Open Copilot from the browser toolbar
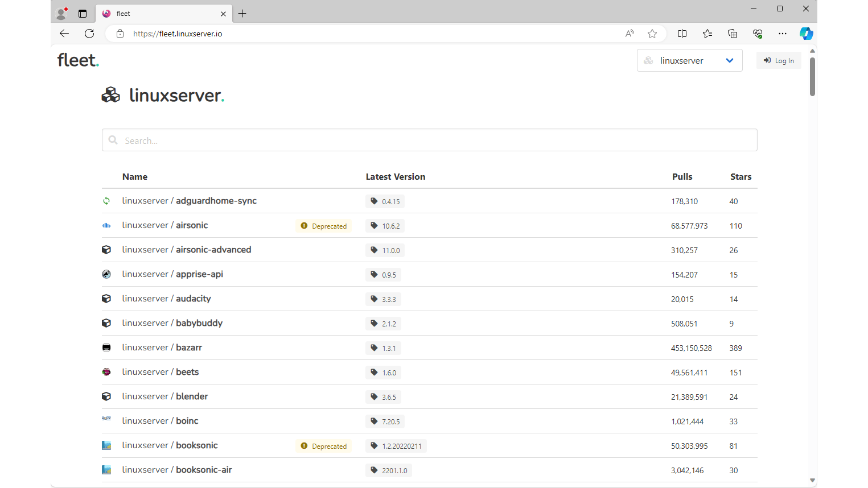This screenshot has height=488, width=868. click(807, 34)
